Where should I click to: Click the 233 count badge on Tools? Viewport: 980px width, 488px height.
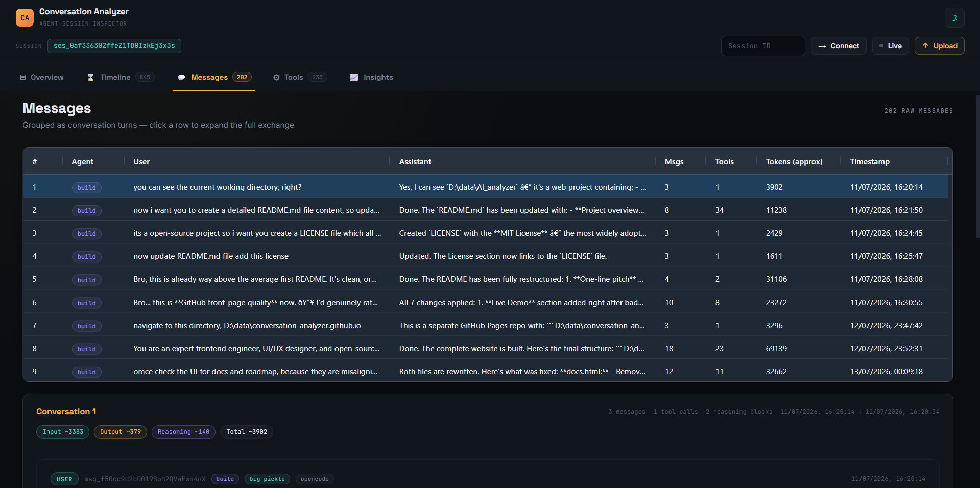[x=318, y=77]
